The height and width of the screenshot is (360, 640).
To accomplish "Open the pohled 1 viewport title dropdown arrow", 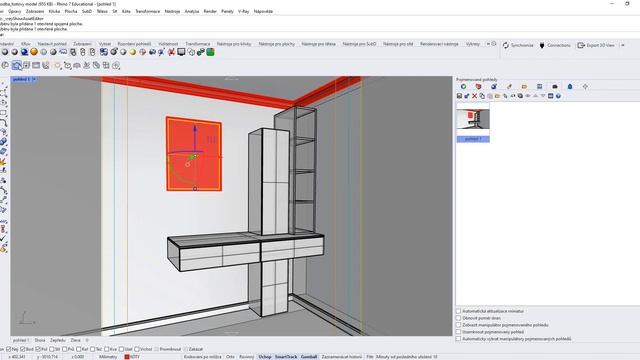I will pyautogui.click(x=34, y=79).
